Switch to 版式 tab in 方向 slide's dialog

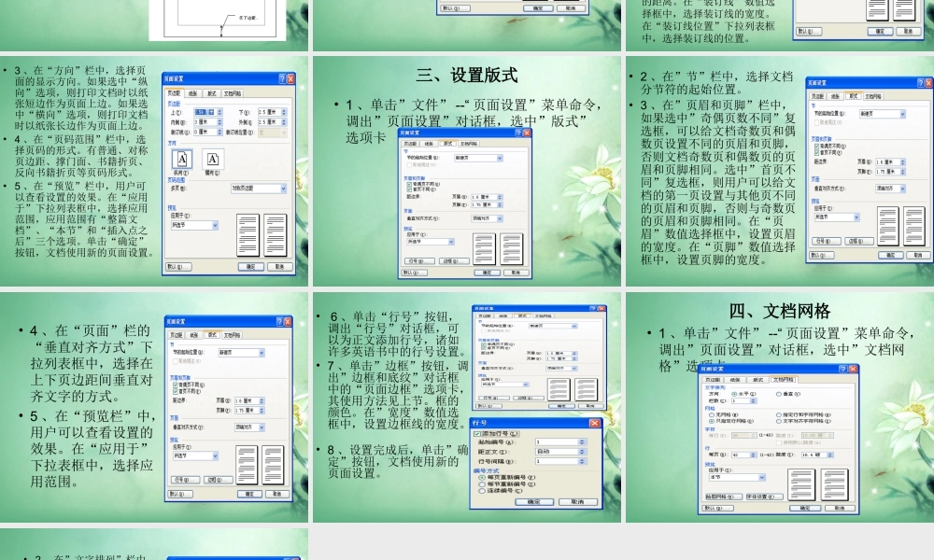tap(212, 93)
